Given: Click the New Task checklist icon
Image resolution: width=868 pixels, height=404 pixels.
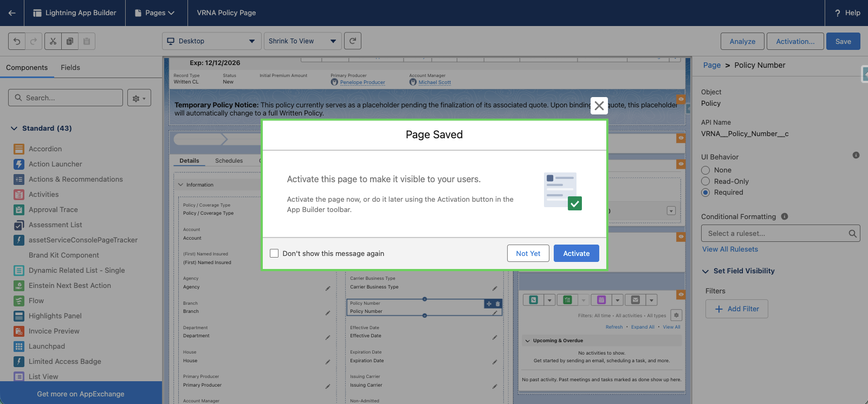Looking at the screenshot, I should (x=567, y=300).
